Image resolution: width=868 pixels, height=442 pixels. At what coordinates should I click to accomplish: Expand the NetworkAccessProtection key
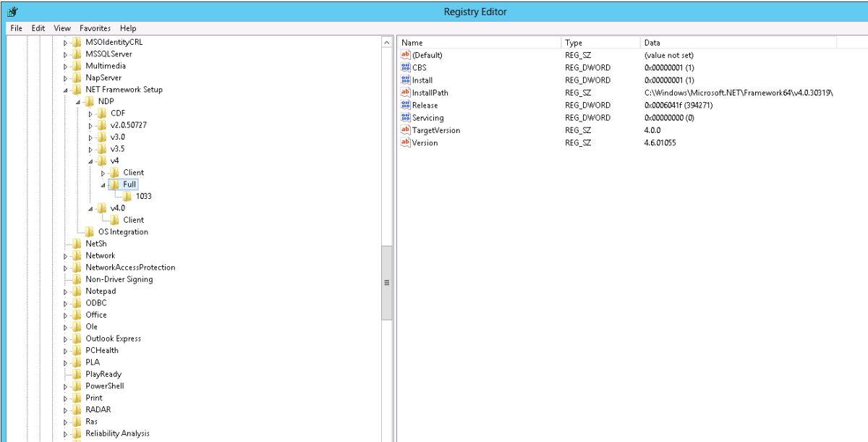click(x=66, y=268)
